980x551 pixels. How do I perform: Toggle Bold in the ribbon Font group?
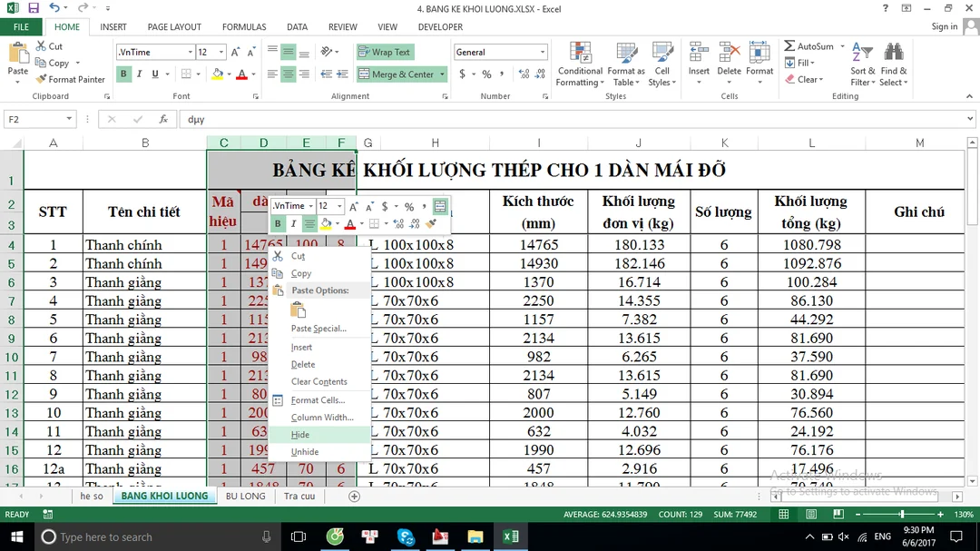[x=123, y=74]
